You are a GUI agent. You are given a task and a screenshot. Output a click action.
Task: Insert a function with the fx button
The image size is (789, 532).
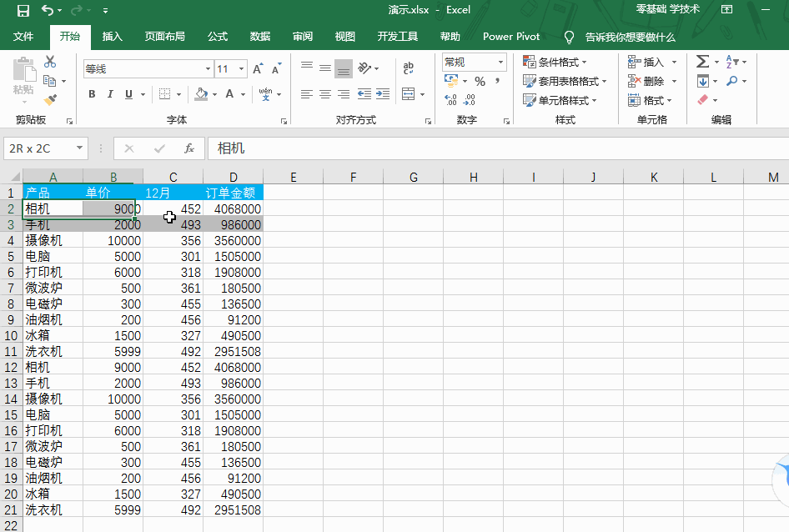click(189, 148)
